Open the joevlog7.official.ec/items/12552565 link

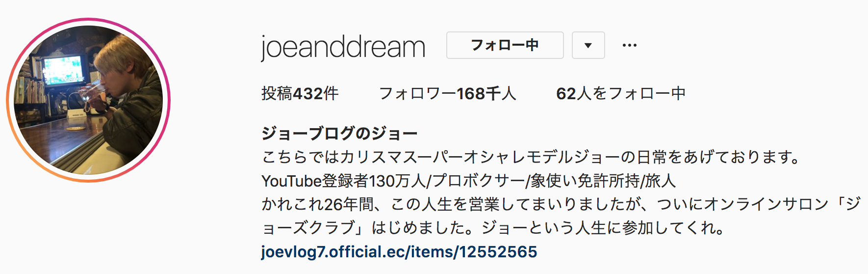[x=399, y=252]
